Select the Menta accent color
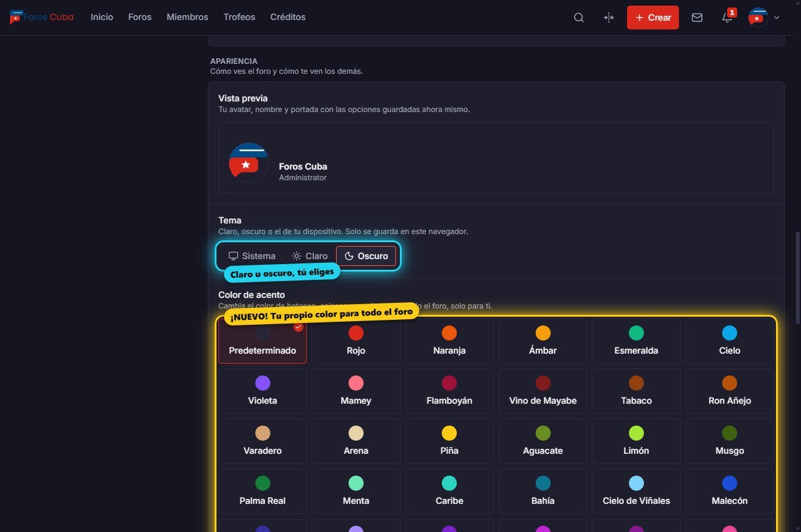Image resolution: width=801 pixels, height=532 pixels. click(x=356, y=491)
